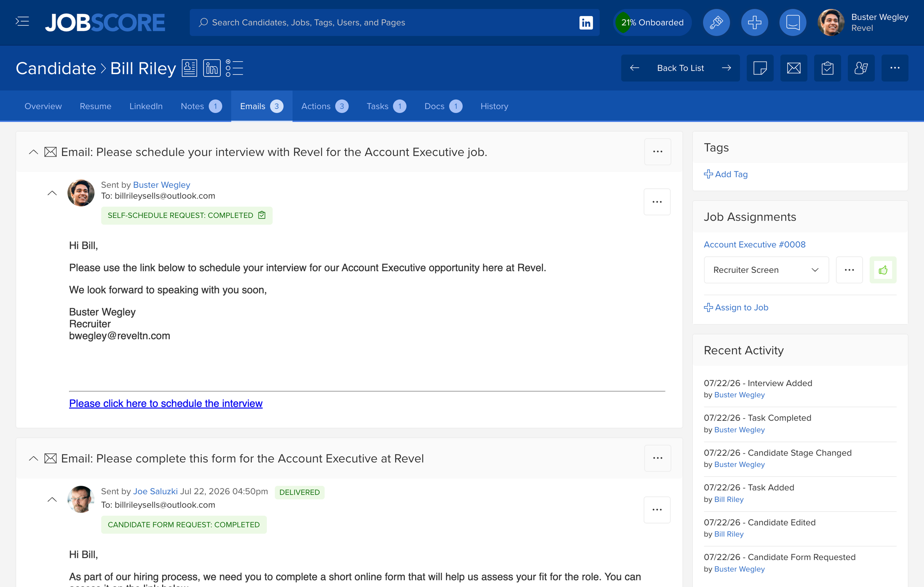Viewport: 924px width, 587px height.
Task: Open Buster Wegley sender link in first email
Action: pos(162,185)
